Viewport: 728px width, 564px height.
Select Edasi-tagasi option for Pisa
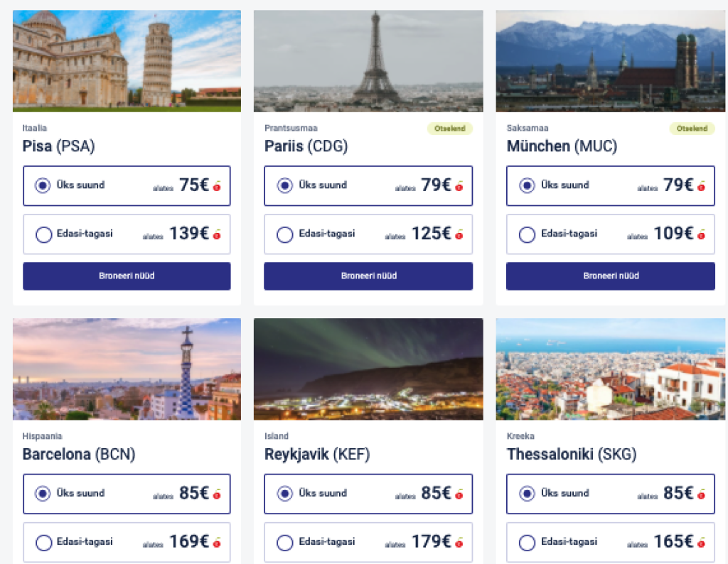tap(43, 234)
